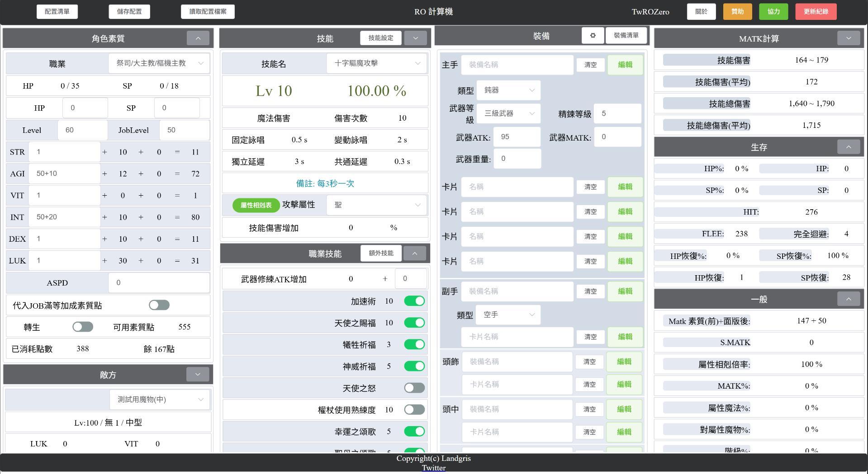The image size is (868, 474).
Task: Collapse the 角色素質 panel
Action: pyautogui.click(x=198, y=38)
